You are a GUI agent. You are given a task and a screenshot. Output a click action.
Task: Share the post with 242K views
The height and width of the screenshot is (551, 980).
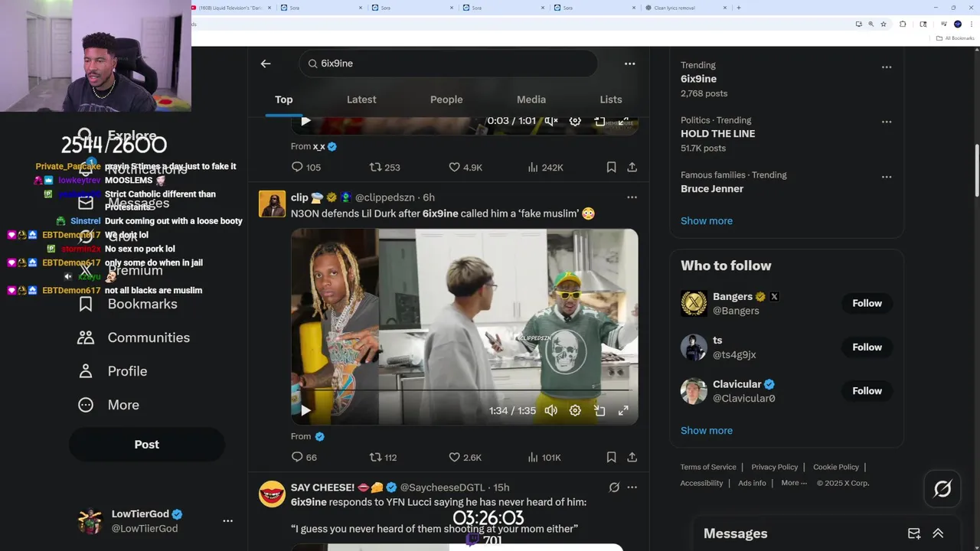coord(632,167)
